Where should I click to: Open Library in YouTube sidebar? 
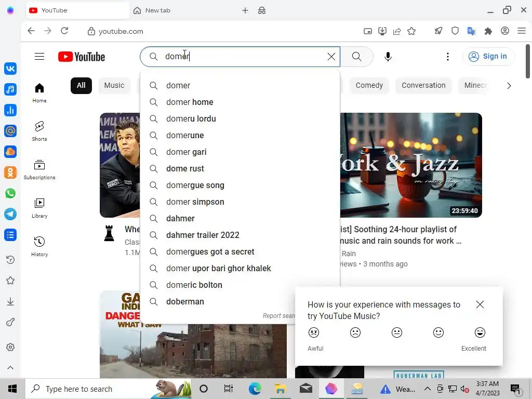click(39, 208)
